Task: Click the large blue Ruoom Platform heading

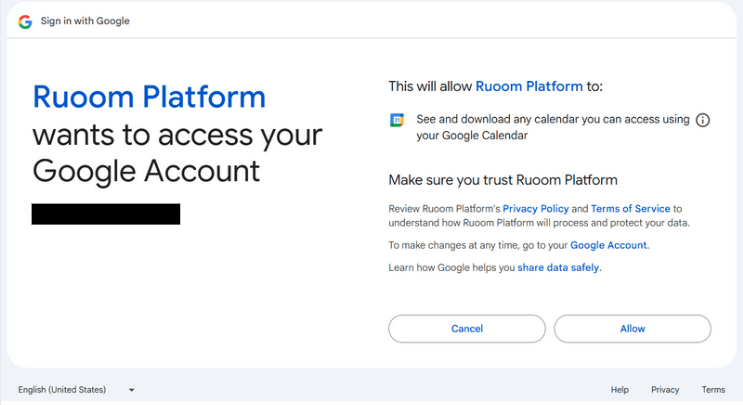Action: (x=149, y=97)
